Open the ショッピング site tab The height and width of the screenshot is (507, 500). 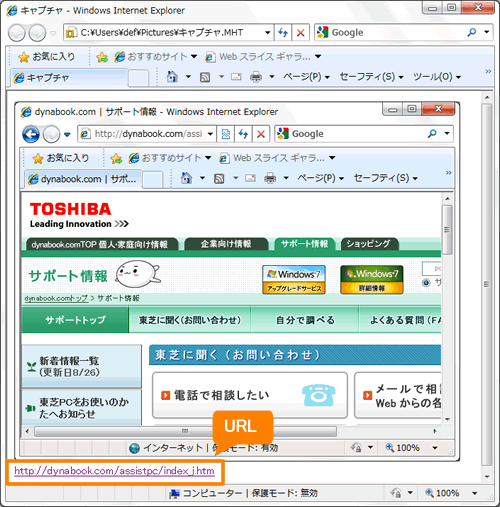click(369, 244)
